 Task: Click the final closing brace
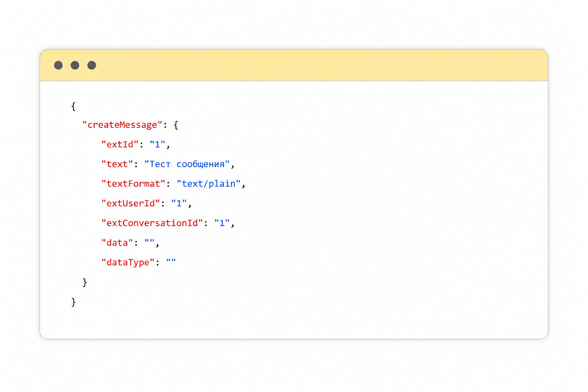point(73,302)
